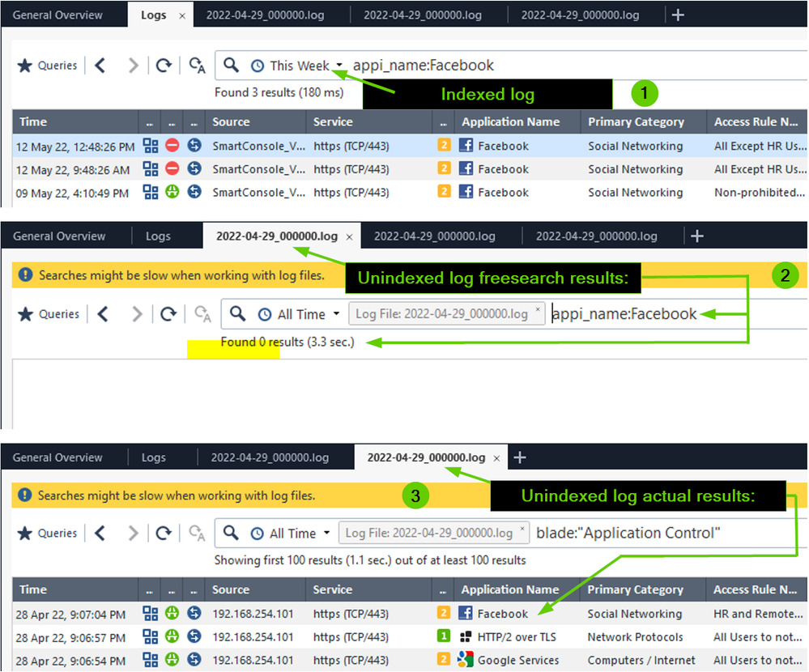Click the connection icon in the 9:48:26 AM row

click(194, 168)
